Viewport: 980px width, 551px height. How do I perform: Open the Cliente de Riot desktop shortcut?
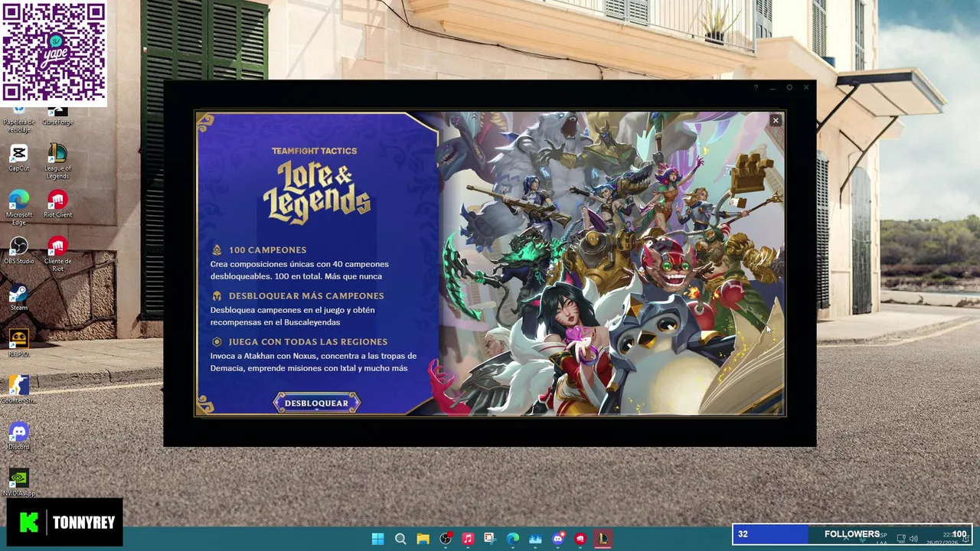pos(57,254)
